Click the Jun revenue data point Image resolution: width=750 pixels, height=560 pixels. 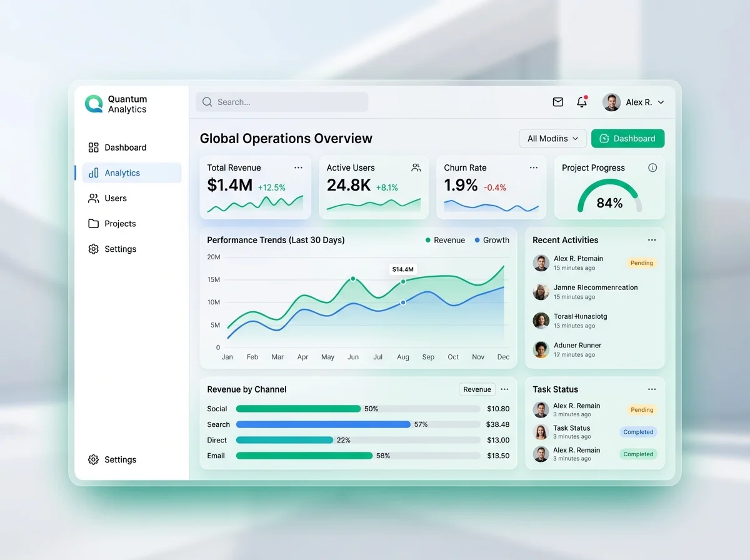(x=353, y=279)
